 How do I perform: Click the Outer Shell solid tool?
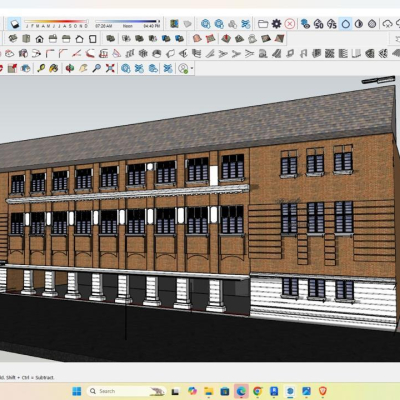tap(110, 39)
